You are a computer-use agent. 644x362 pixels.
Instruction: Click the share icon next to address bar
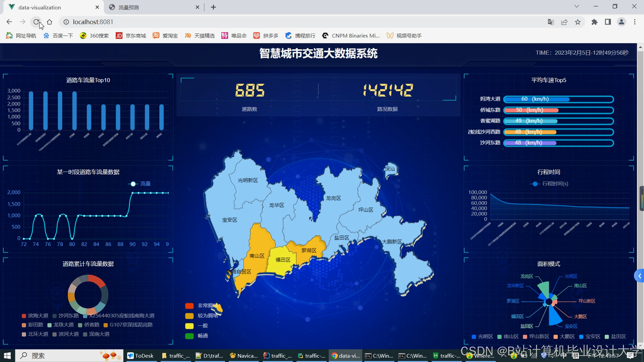click(x=565, y=22)
